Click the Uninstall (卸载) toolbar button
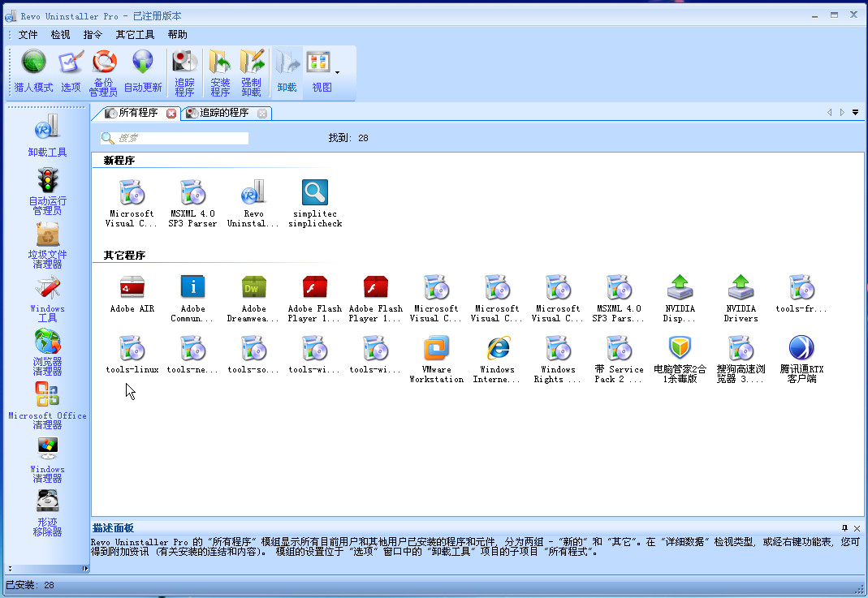Viewport: 868px width, 598px height. pos(287,71)
